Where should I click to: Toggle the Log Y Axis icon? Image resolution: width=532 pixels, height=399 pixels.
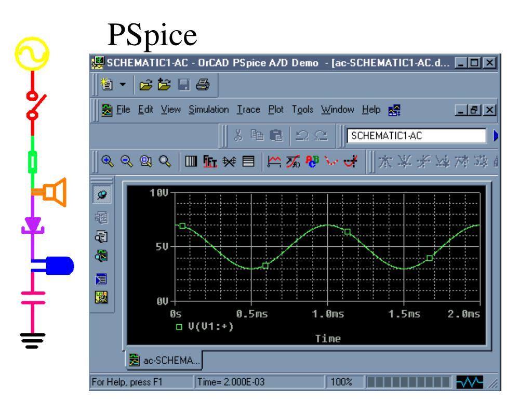pos(248,161)
